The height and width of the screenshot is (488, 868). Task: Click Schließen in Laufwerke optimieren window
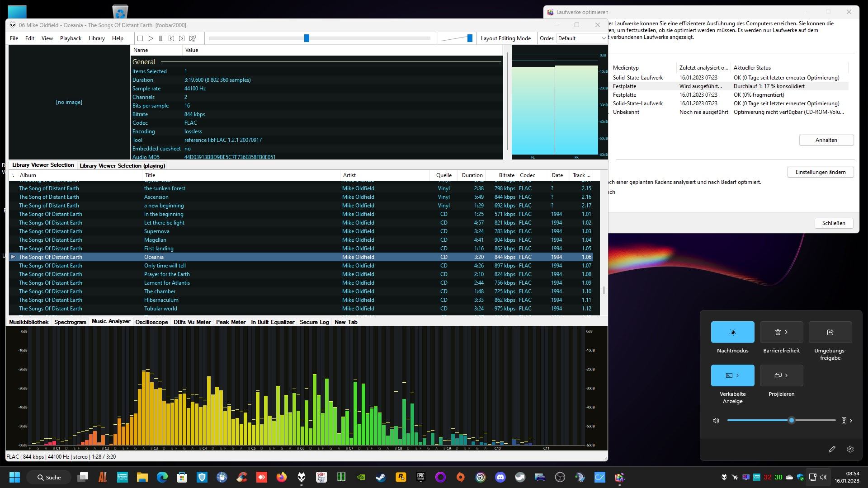[x=833, y=223]
